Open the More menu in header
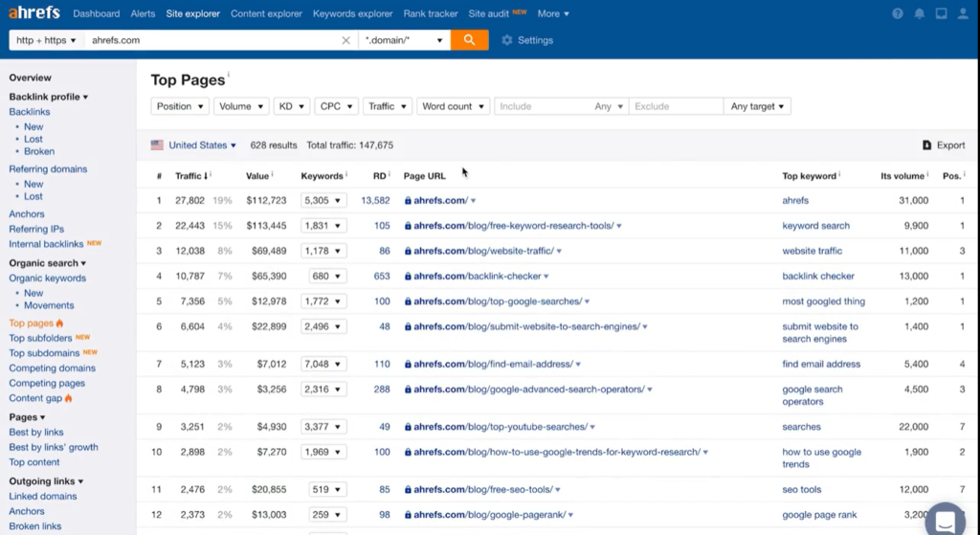 coord(553,13)
